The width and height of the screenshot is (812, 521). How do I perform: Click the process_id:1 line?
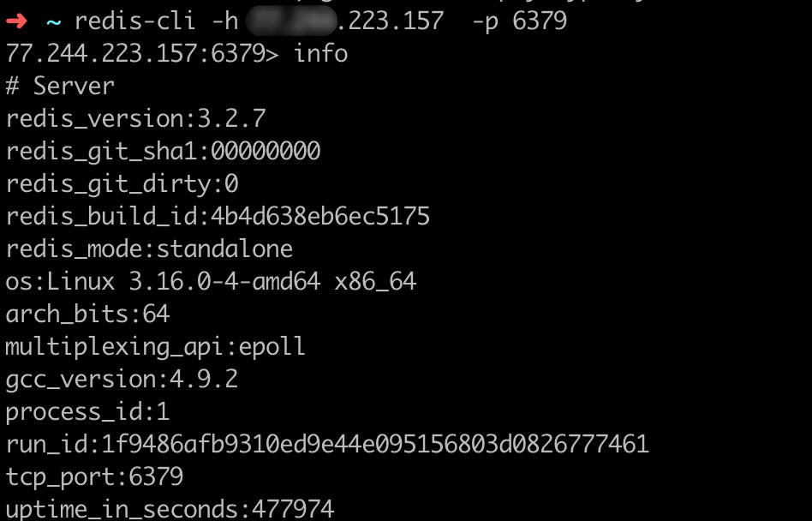click(87, 412)
